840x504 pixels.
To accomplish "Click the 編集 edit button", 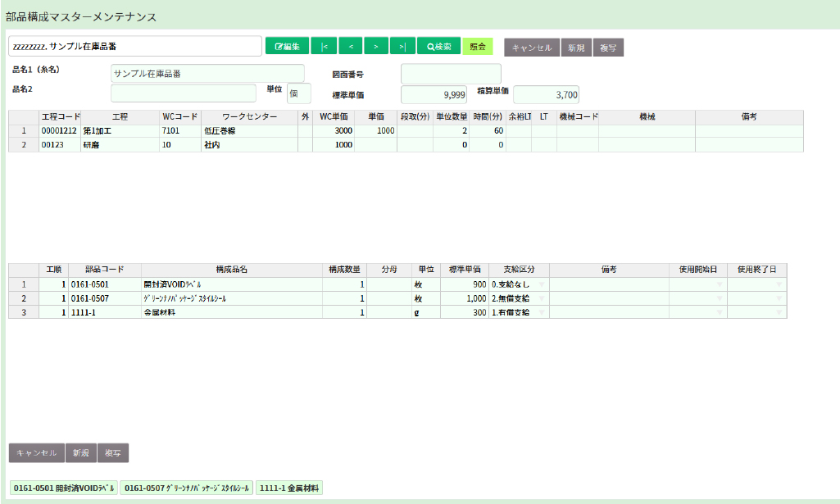I will click(287, 47).
